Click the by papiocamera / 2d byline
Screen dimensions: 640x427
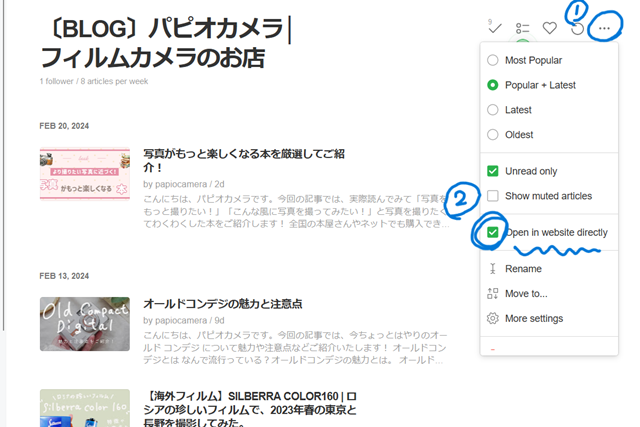point(184,184)
